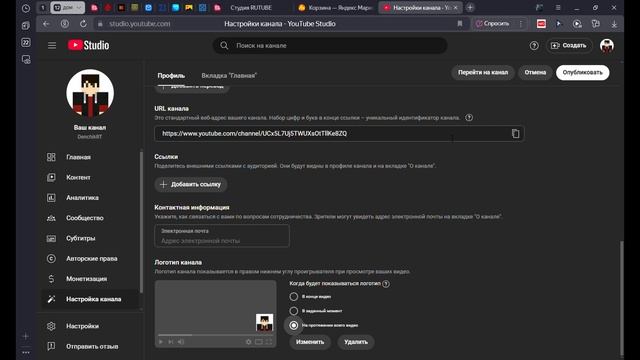
Task: Open a new browser tab with the plus button
Action: [x=470, y=7]
